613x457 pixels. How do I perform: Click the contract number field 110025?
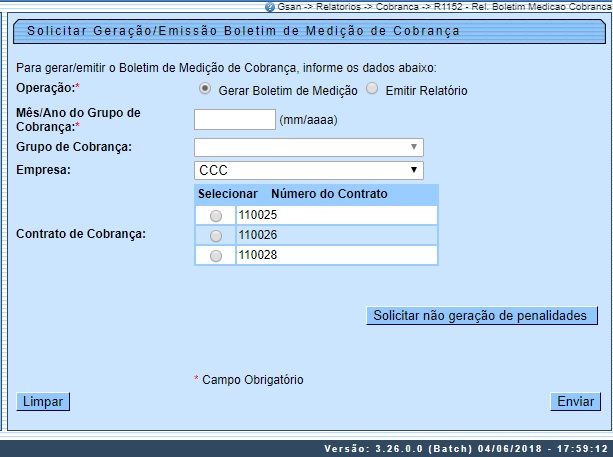point(336,215)
